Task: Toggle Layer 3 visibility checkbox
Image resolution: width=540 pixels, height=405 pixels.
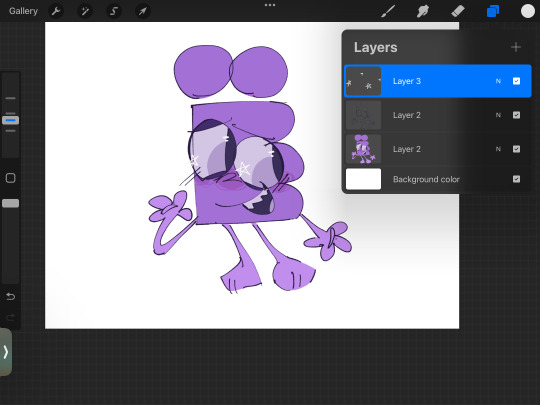Action: (516, 81)
